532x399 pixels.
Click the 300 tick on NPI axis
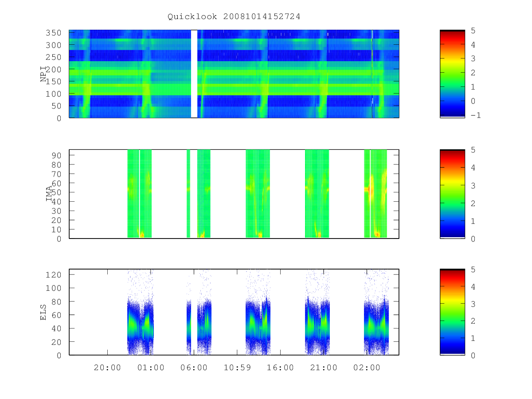pos(54,45)
